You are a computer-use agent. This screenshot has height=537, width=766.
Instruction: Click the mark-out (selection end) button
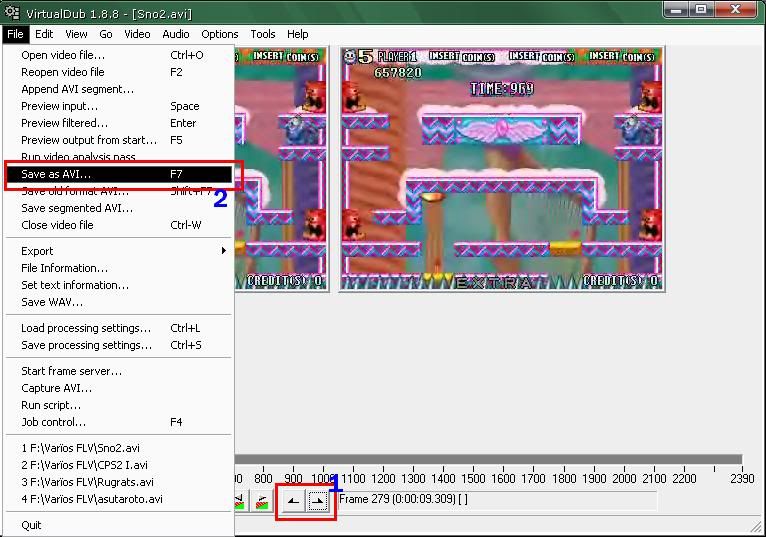(x=318, y=501)
